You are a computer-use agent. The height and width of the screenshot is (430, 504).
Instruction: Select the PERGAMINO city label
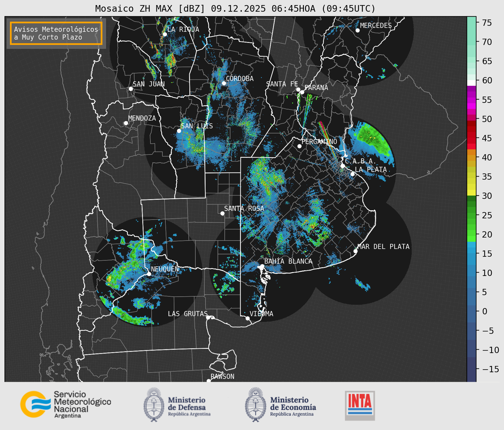point(319,141)
